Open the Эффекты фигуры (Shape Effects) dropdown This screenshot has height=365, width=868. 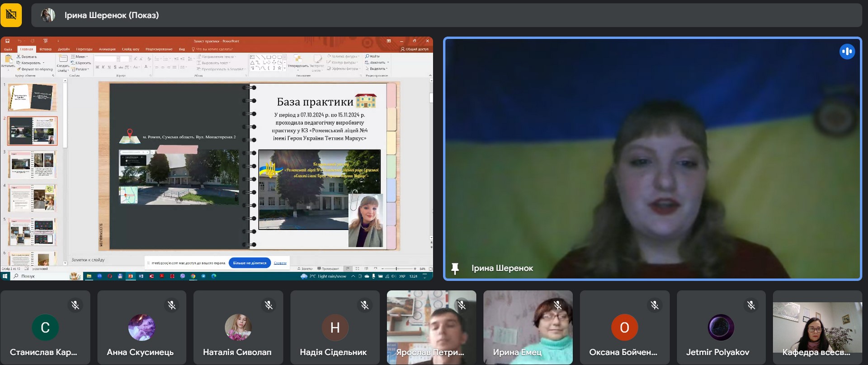pos(343,69)
